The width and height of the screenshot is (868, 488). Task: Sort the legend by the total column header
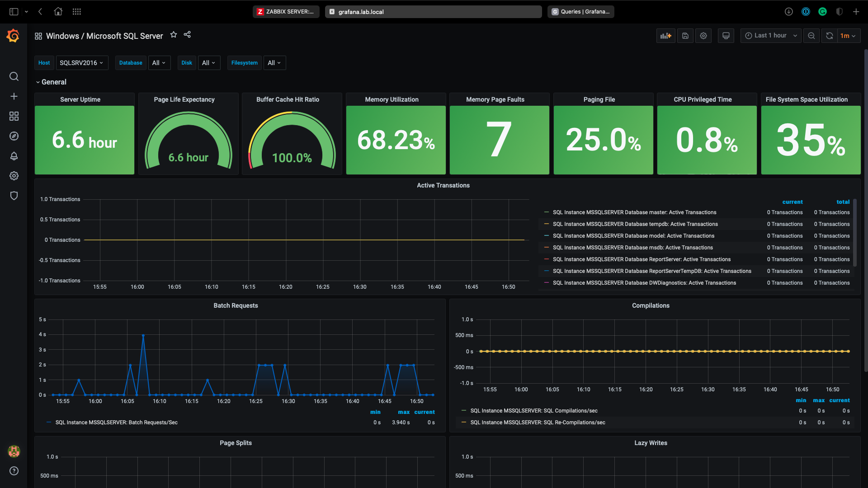(843, 202)
